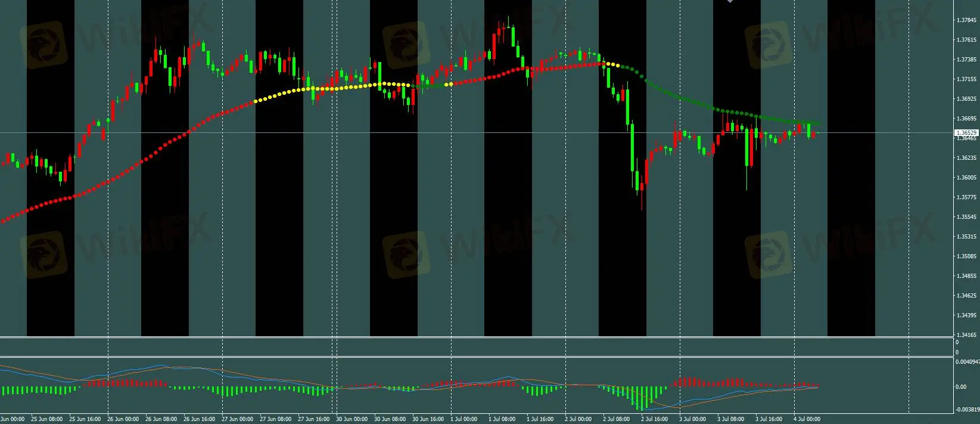Select the 4 Jul 00:00 time label

[x=807, y=419]
